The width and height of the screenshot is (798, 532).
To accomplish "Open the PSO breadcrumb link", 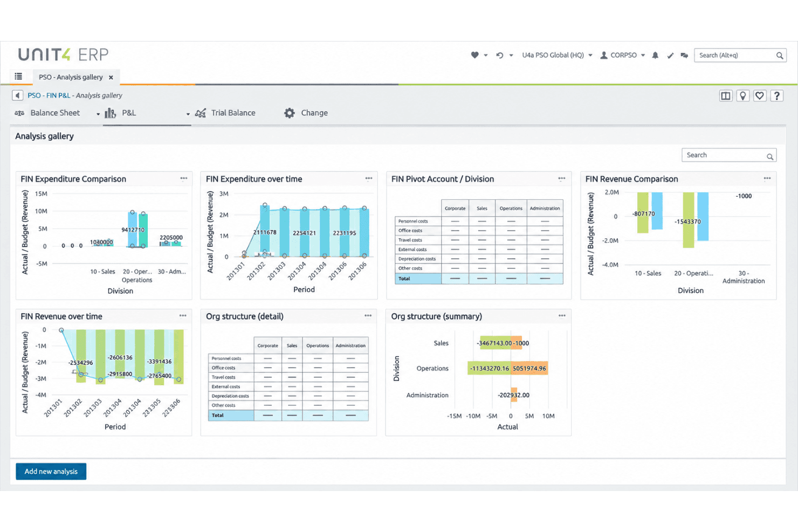I will [x=34, y=95].
